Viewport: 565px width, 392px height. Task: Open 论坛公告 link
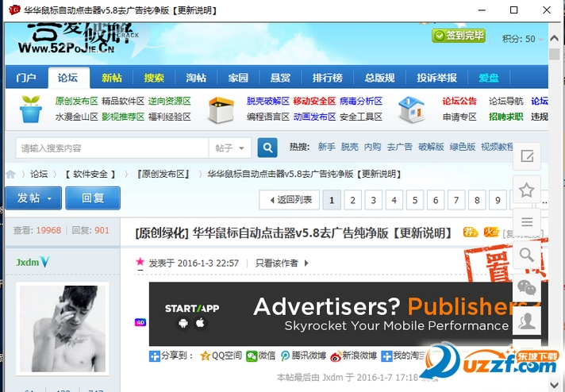[x=459, y=102]
